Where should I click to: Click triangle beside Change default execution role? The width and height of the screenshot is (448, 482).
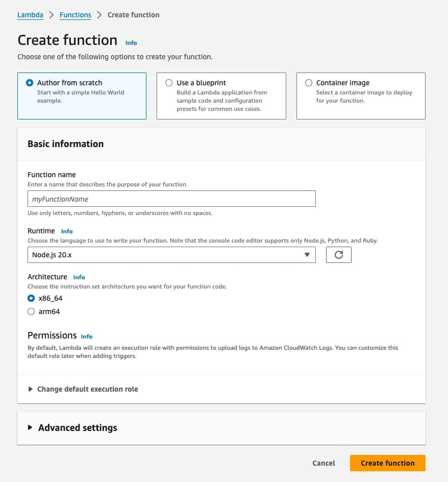(30, 389)
